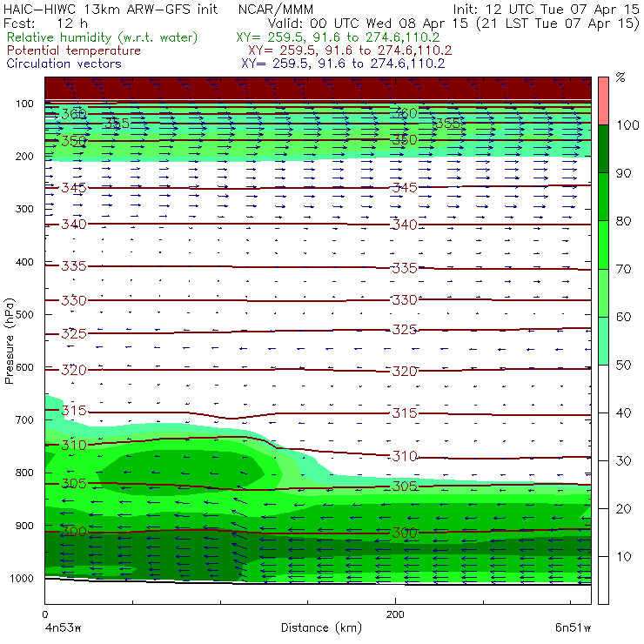Click the '200' pressure axis tick label
644x644 pixels.
[x=24, y=156]
